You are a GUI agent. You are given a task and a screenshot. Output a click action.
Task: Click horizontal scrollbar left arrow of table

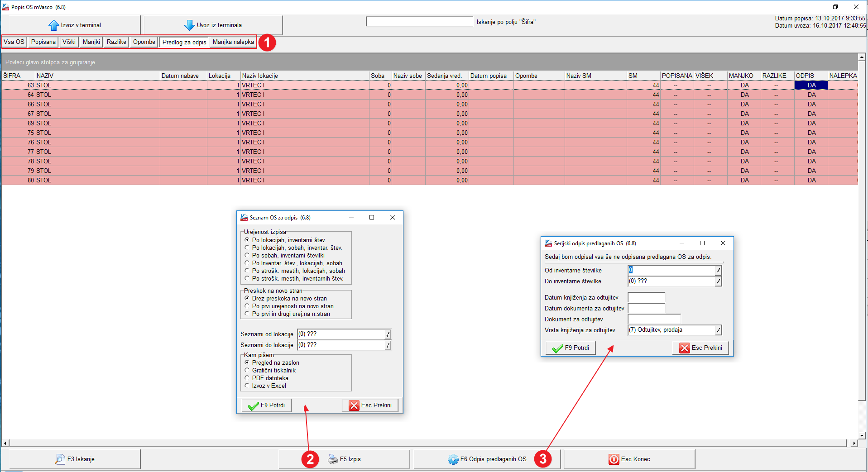pos(5,443)
